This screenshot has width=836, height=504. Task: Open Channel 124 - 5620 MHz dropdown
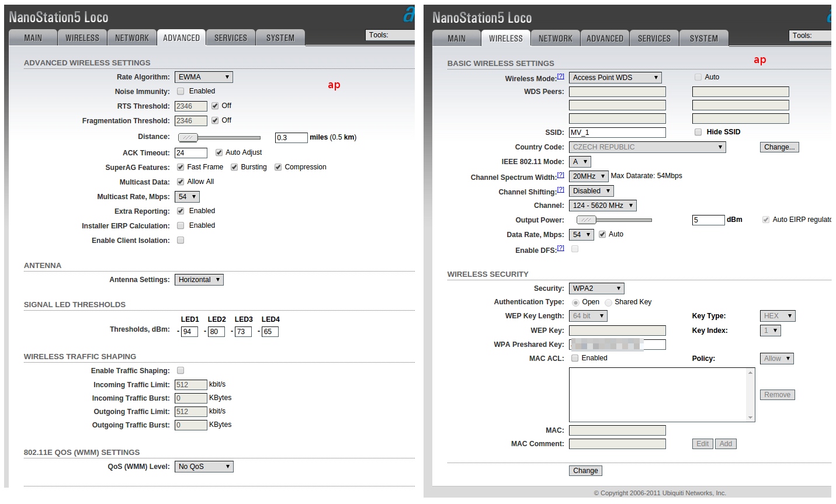coord(603,206)
